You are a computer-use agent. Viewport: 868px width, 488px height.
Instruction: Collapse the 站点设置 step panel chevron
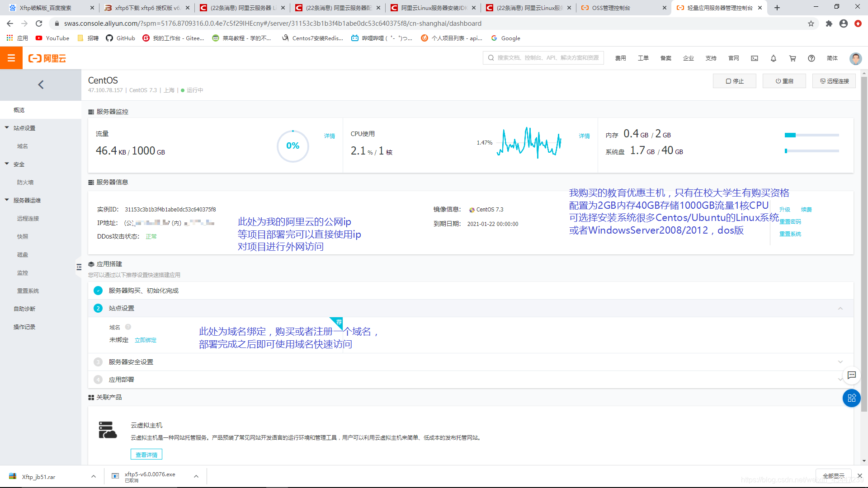coord(840,308)
